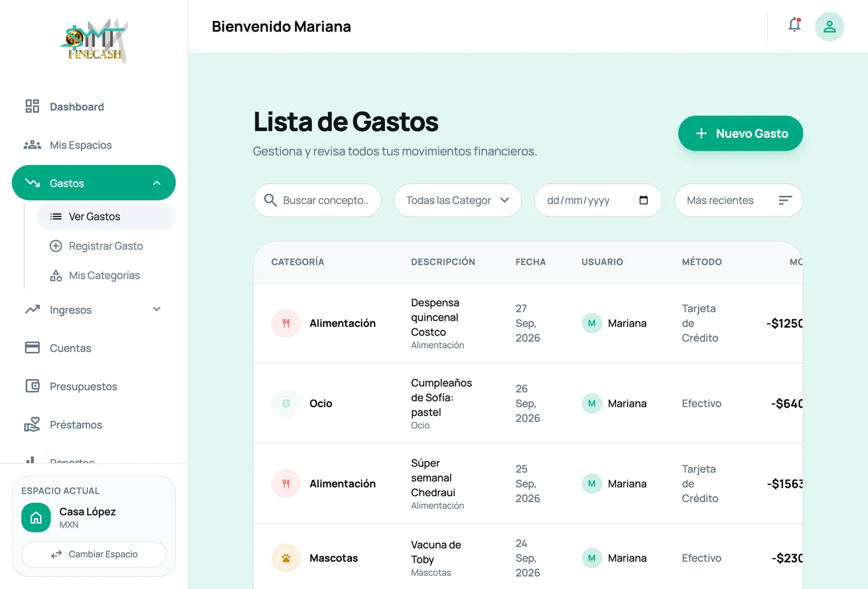Click the 25 Sep, 2026 date cell
Image resolution: width=868 pixels, height=589 pixels.
528,484
